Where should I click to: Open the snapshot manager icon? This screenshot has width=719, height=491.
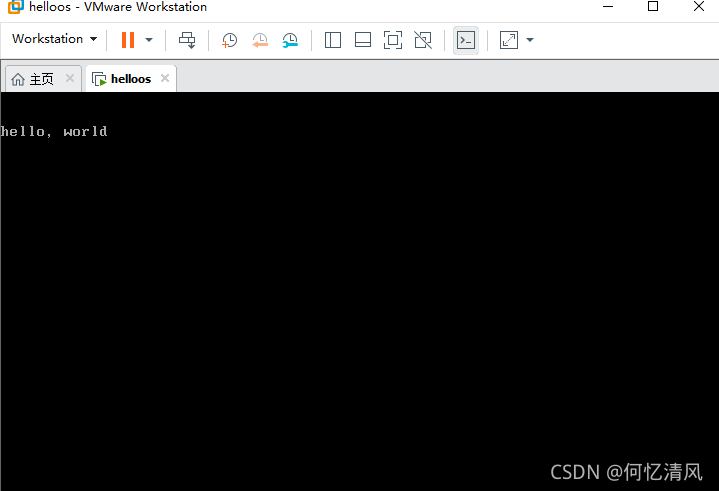coord(290,40)
